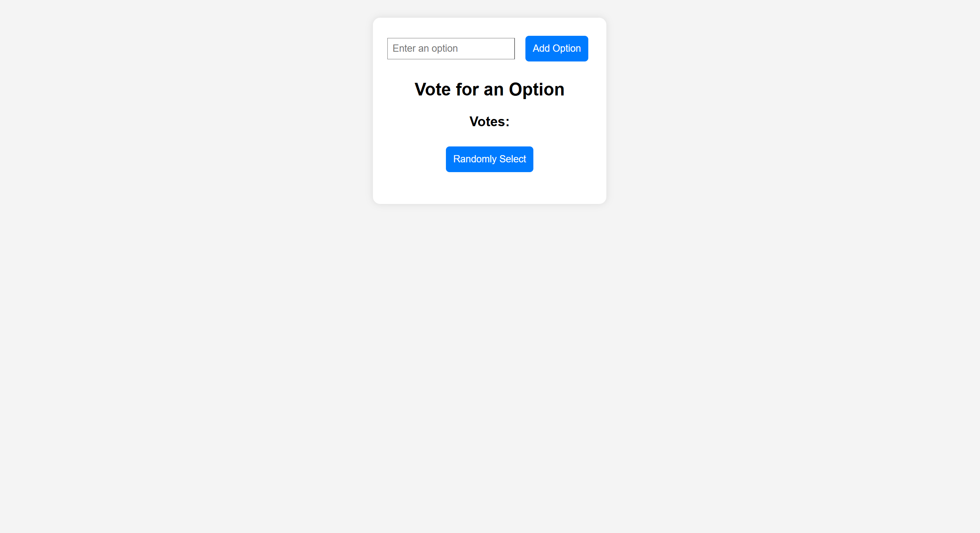980x533 pixels.
Task: Click the "Enter an option" text field
Action: pyautogui.click(x=451, y=48)
